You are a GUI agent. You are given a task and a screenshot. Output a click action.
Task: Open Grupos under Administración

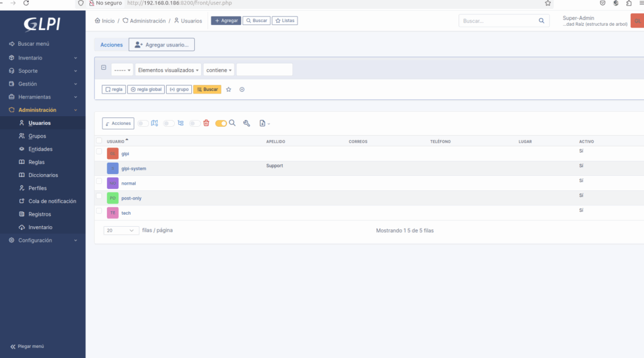pos(37,136)
